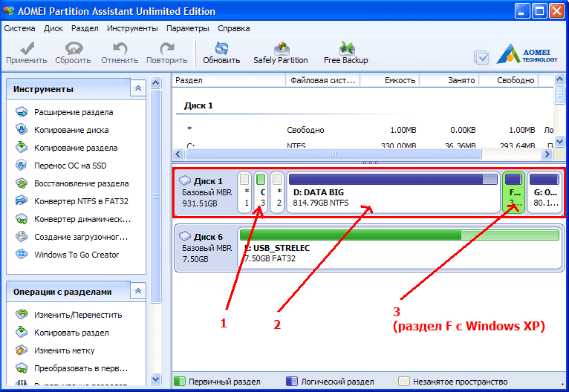Image resolution: width=569 pixels, height=392 pixels.
Task: Collapse Операции с разделами panel
Action: pyautogui.click(x=138, y=291)
